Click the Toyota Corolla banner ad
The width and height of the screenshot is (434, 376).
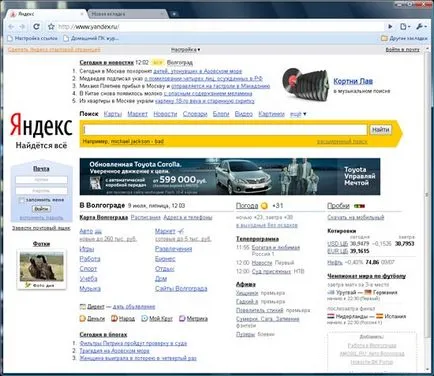230,177
